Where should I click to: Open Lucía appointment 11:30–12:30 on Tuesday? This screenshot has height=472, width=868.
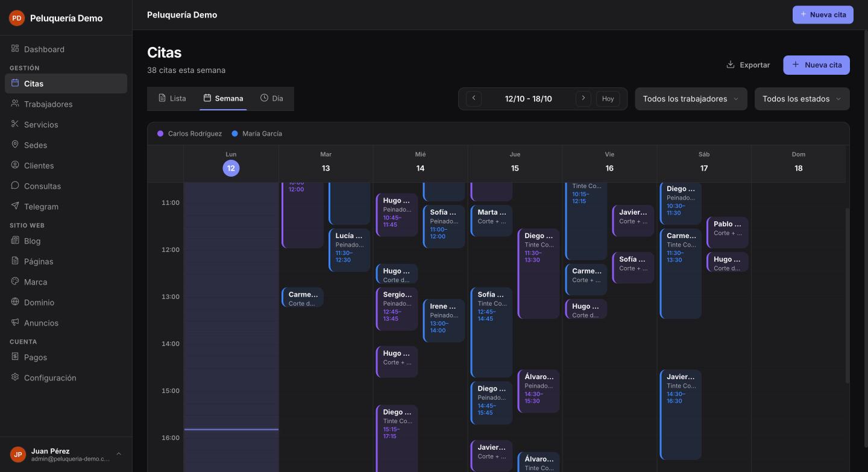click(x=350, y=250)
